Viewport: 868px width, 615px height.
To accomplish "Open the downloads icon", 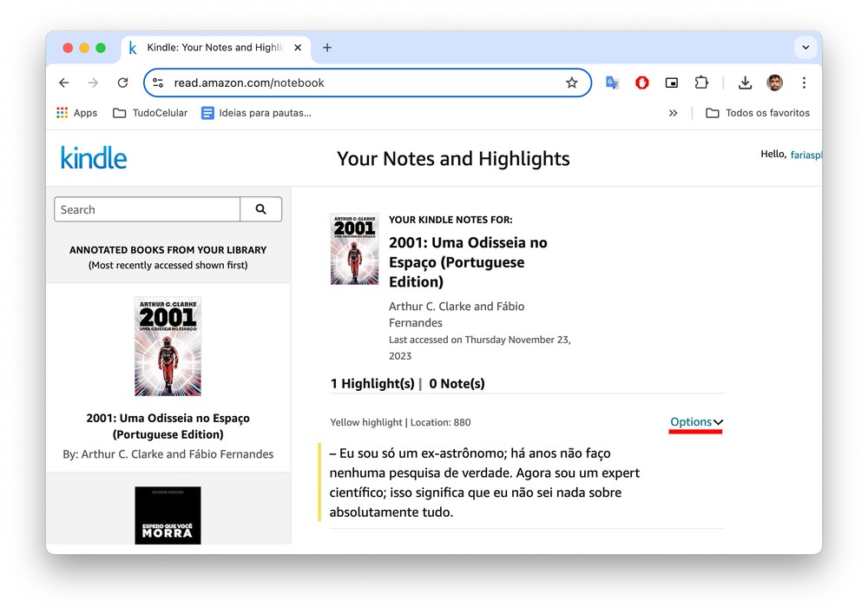I will coord(745,83).
